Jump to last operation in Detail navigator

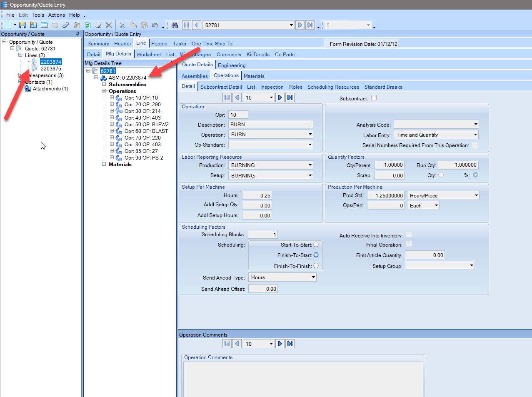[290, 97]
